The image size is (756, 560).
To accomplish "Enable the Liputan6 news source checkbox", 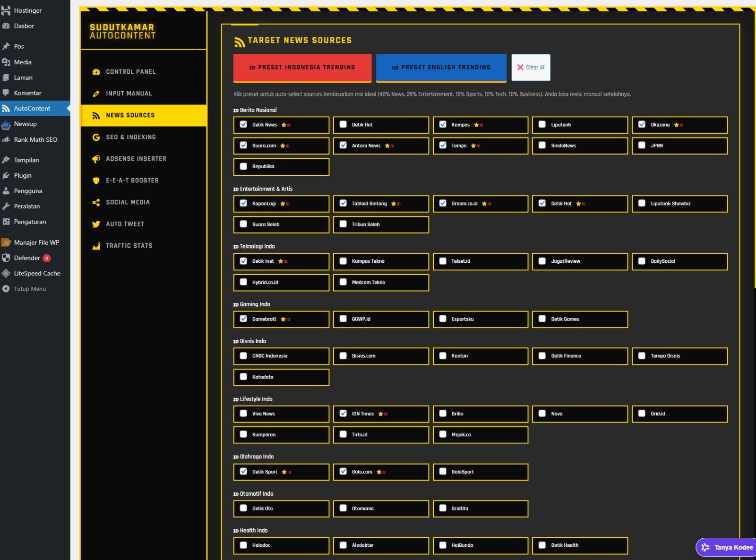I will [542, 124].
